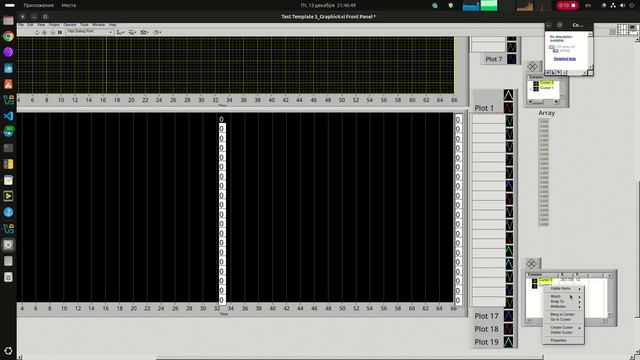The image size is (640, 360).
Task: Open the Reorder dropdown
Action: click(157, 32)
